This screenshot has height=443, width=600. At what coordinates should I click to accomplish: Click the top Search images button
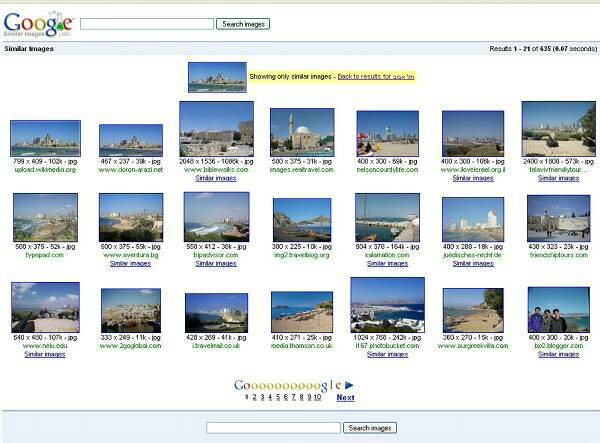(243, 24)
